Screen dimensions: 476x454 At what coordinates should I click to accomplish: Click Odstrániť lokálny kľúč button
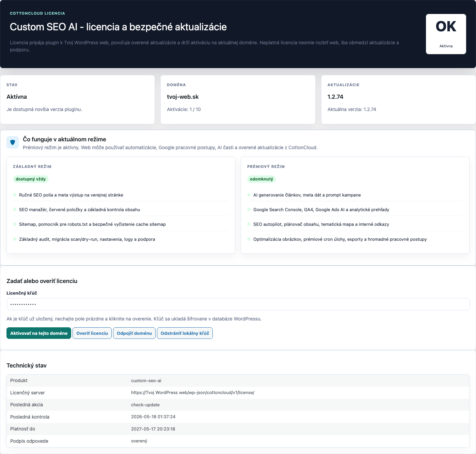pyautogui.click(x=185, y=333)
